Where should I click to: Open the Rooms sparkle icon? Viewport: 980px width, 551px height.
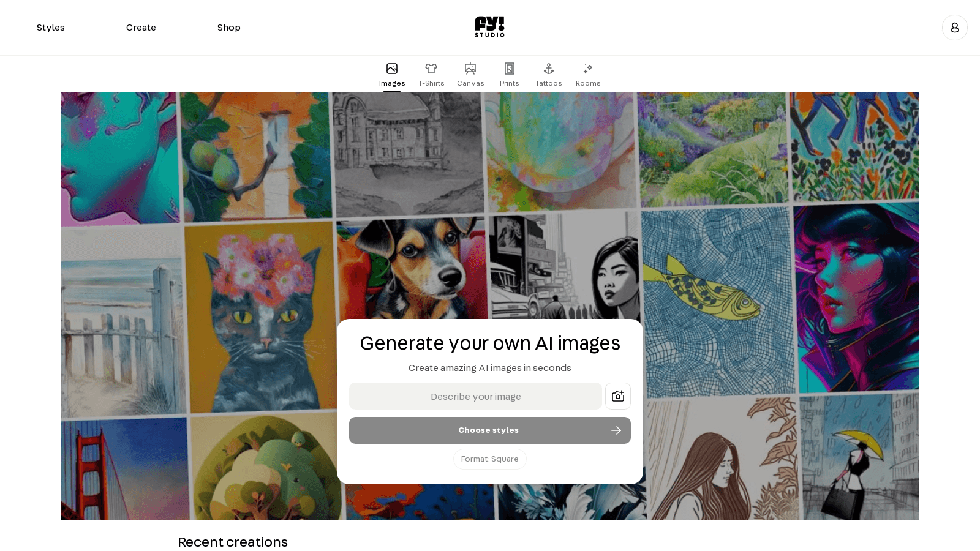587,69
